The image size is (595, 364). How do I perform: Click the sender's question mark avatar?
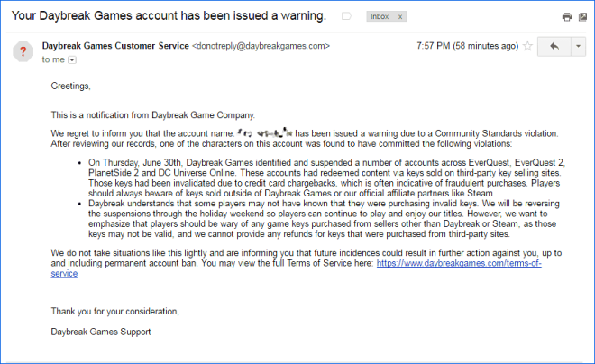pyautogui.click(x=23, y=51)
